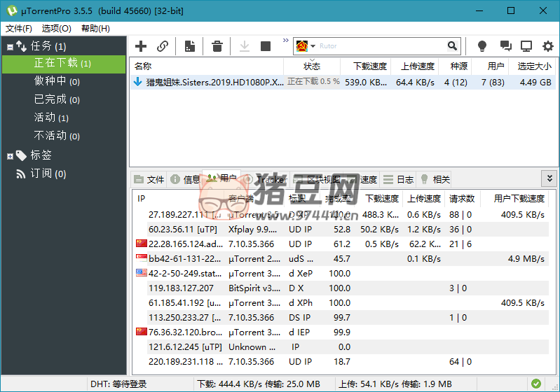560x392 pixels.
Task: Open the 选项(O) menu
Action: (x=56, y=29)
